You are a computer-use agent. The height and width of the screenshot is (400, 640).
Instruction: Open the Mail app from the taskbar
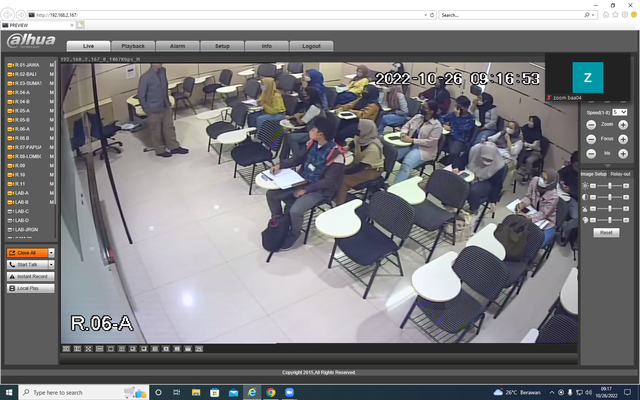tap(233, 392)
